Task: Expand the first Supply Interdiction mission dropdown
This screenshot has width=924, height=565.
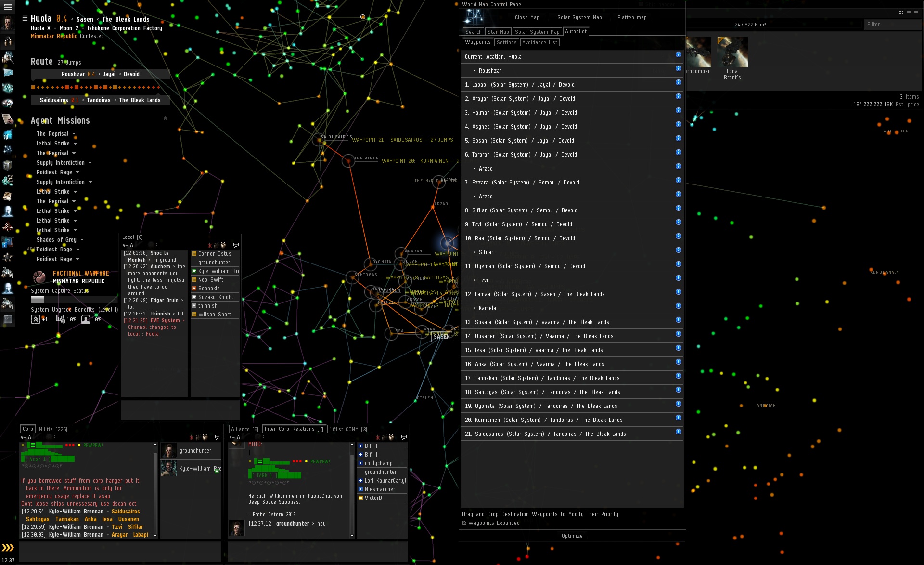Action: 90,163
